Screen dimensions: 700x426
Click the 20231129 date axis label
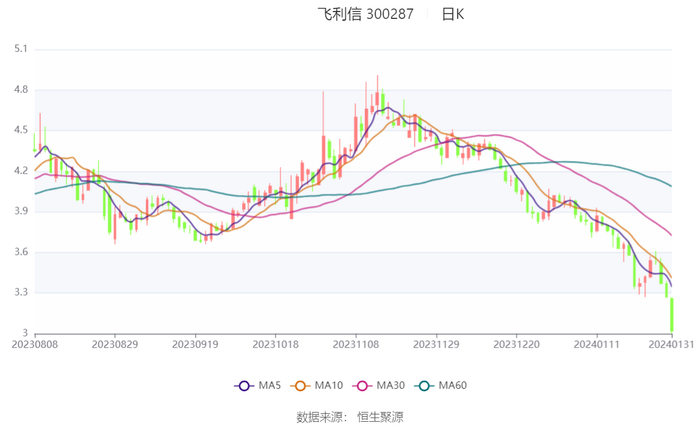pos(436,344)
